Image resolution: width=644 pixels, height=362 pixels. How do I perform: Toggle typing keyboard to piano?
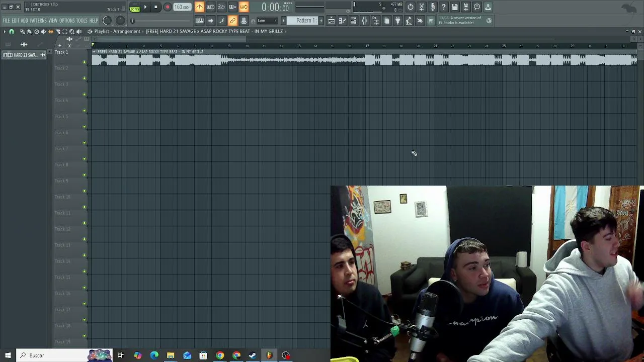200,21
